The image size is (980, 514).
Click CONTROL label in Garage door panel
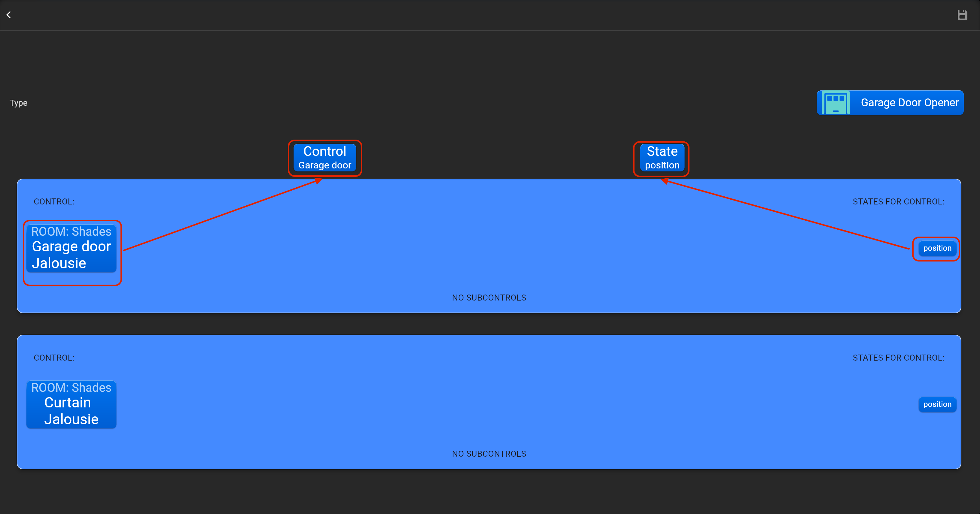(54, 201)
